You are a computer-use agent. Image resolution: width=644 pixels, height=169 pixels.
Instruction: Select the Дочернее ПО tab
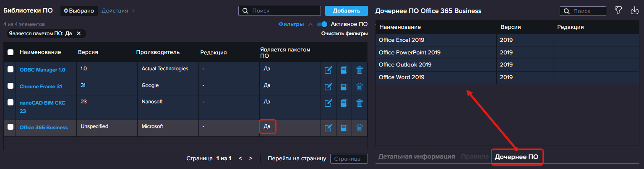point(516,157)
